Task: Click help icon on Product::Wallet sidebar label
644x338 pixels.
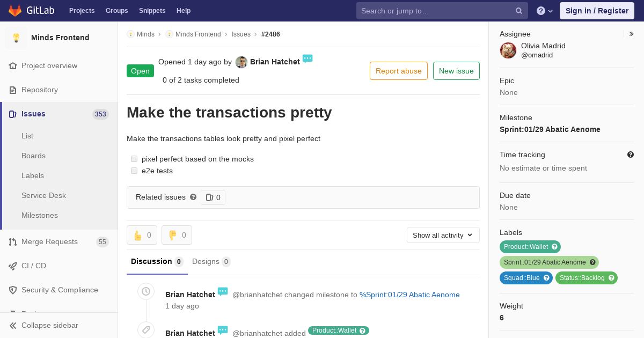Action: (x=555, y=247)
